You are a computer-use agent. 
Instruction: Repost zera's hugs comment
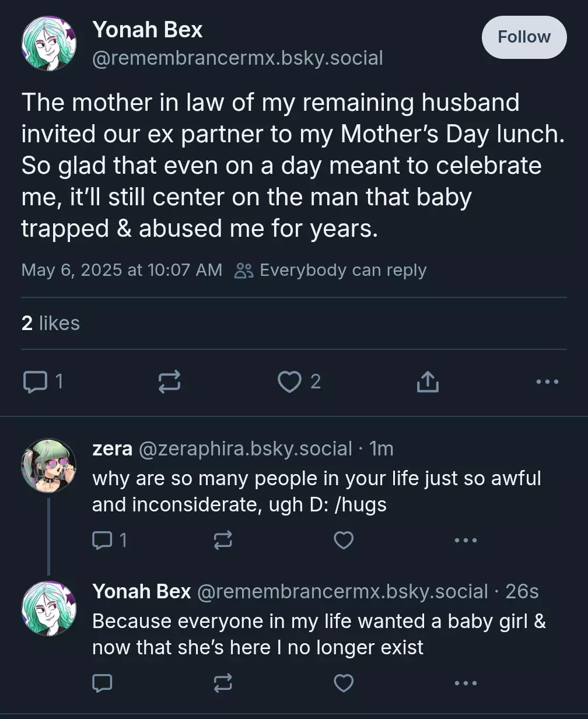[223, 541]
